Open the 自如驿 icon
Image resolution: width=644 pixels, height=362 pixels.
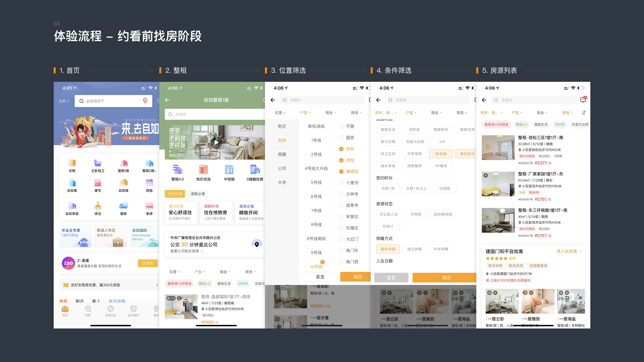(123, 183)
